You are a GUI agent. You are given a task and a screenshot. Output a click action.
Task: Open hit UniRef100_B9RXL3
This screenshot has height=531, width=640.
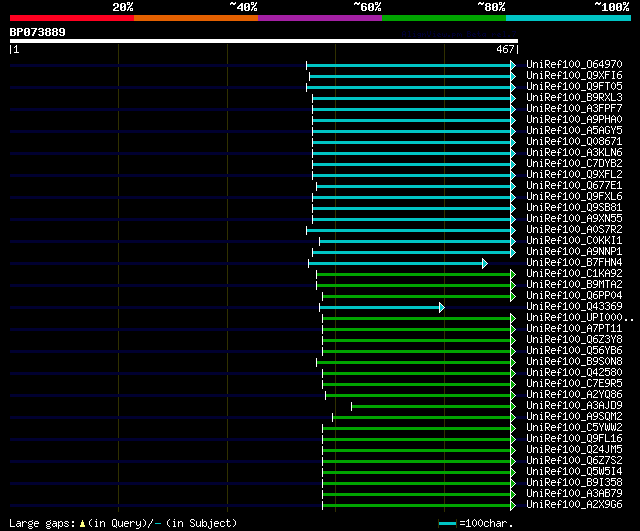574,98
